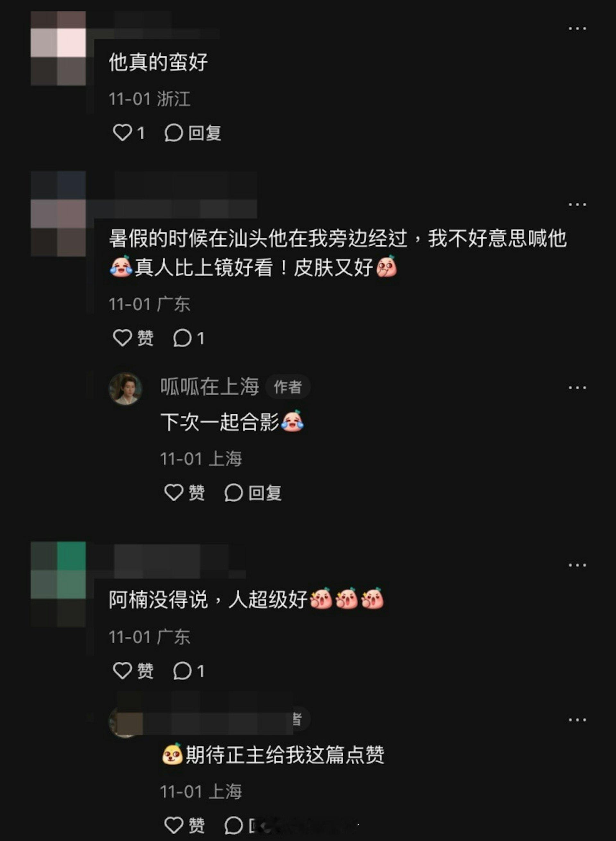
Task: Open the avatar of 呱呱在上海
Action: (125, 388)
